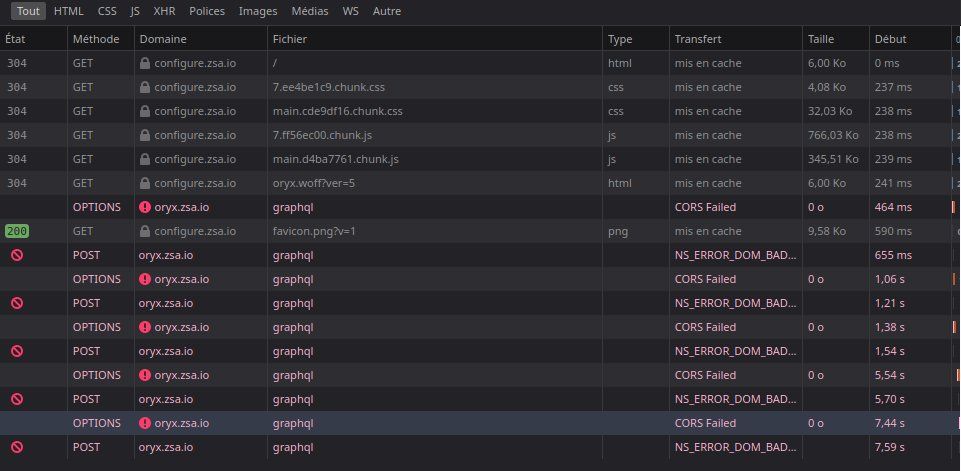961x471 pixels.
Task: Sort by the Méthode column header
Action: click(x=97, y=39)
